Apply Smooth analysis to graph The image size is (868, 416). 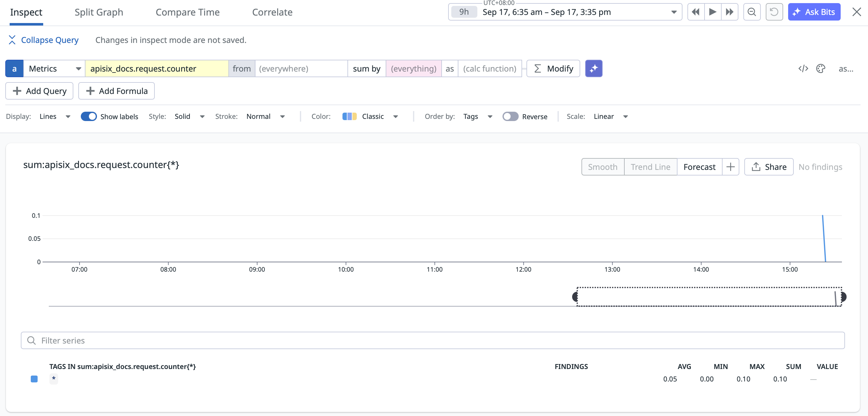pyautogui.click(x=603, y=167)
